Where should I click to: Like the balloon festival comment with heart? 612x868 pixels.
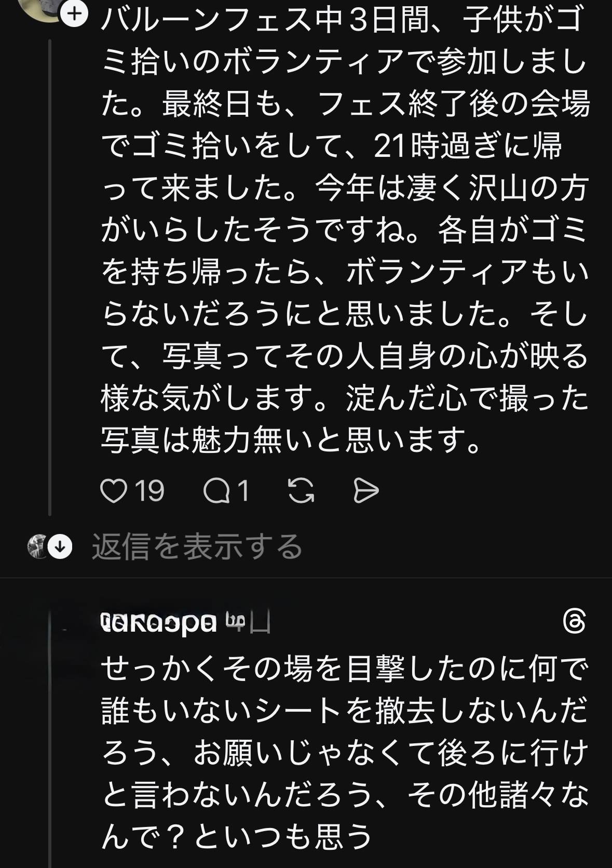tap(113, 491)
